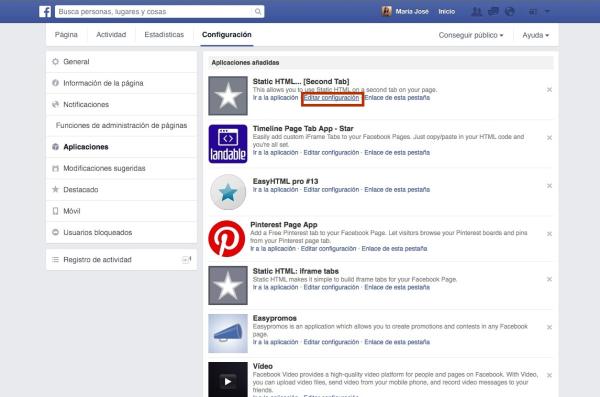The image size is (600, 397).
Task: Remove Pinterest Page App
Action: 549,234
